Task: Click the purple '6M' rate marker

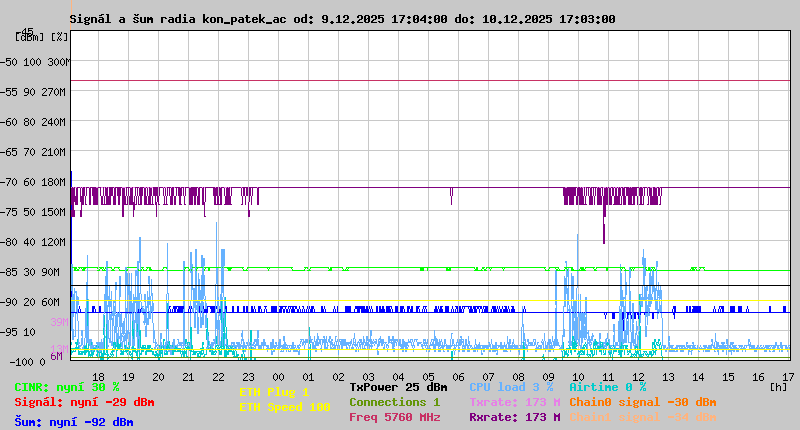Action: [57, 356]
